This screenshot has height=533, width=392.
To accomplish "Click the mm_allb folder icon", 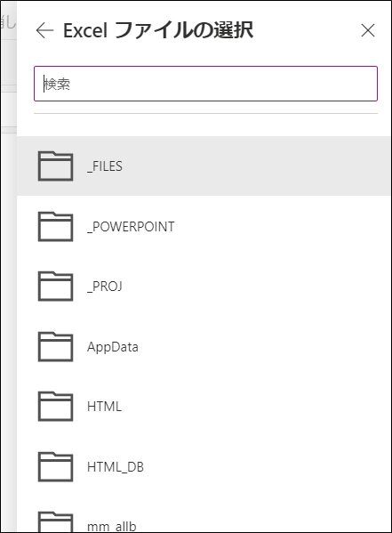I will point(55,521).
